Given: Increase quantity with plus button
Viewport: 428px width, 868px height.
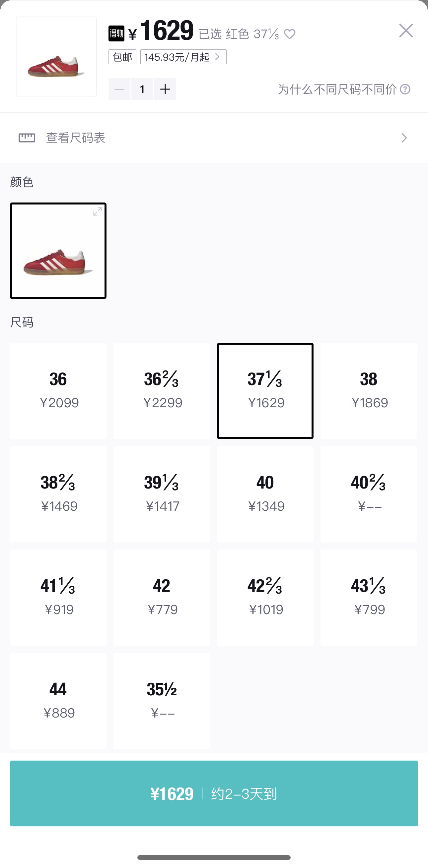Looking at the screenshot, I should coord(165,89).
